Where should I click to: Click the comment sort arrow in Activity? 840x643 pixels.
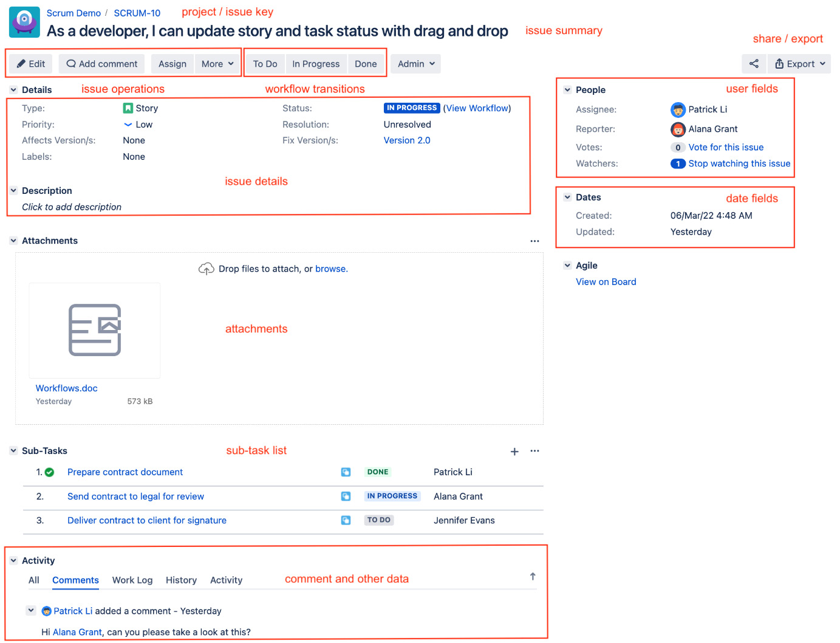point(532,576)
